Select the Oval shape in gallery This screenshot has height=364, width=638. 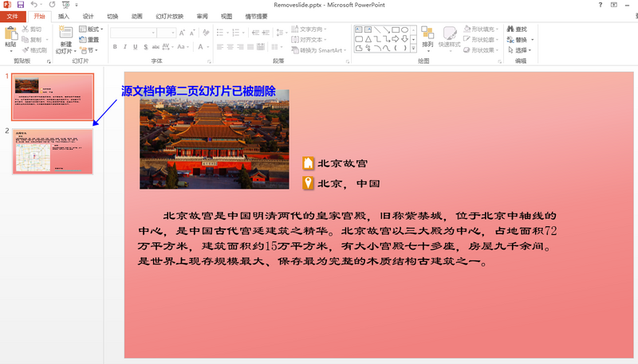[x=404, y=29]
